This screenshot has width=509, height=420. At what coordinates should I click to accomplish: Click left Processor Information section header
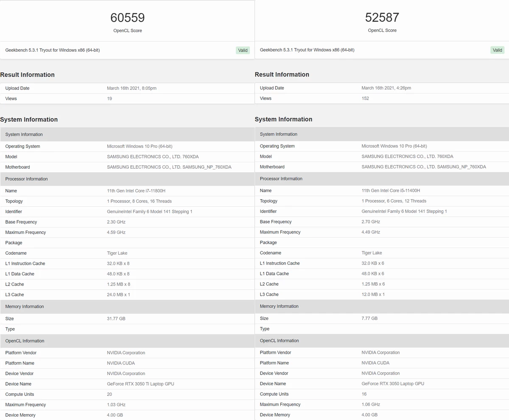pos(127,179)
